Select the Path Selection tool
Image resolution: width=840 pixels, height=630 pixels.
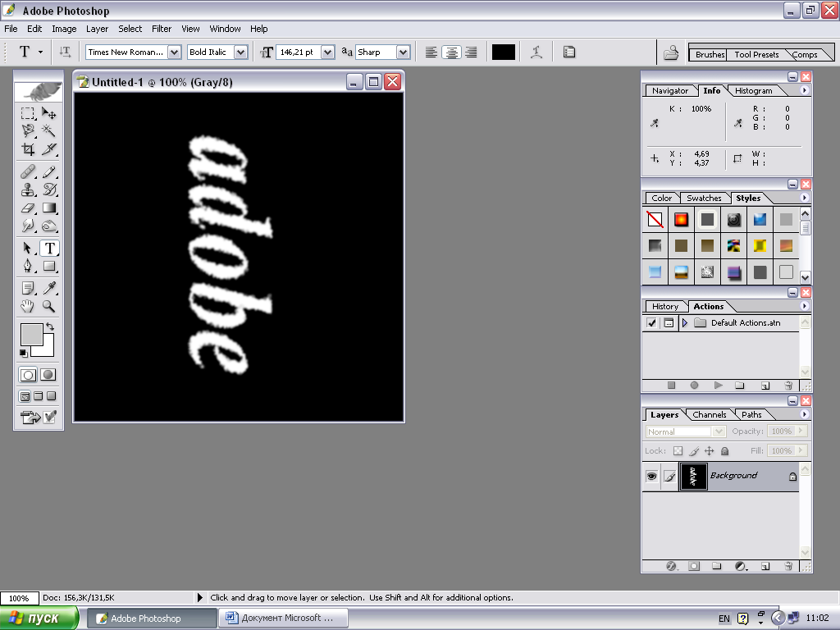[28, 248]
